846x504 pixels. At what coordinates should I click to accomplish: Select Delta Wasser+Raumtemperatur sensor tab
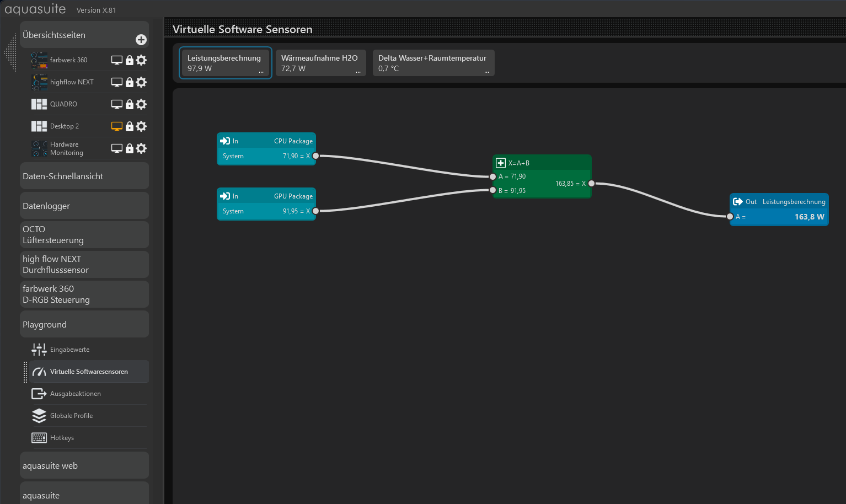(433, 63)
